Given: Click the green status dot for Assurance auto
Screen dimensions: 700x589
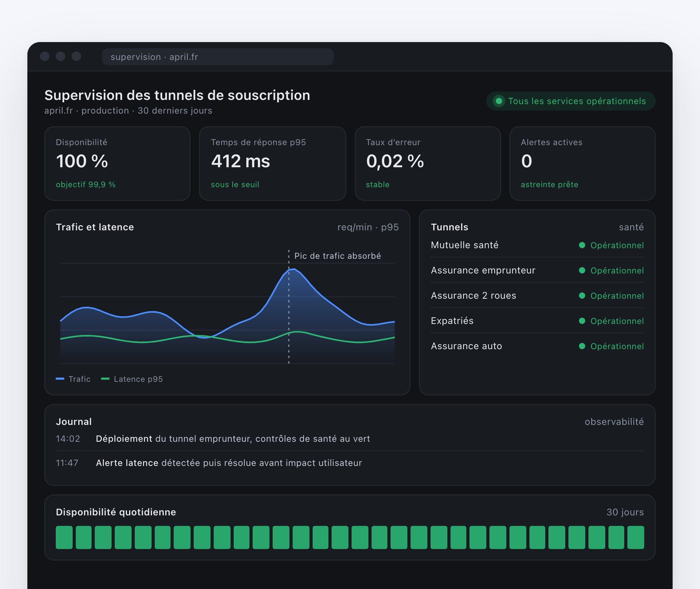Looking at the screenshot, I should point(582,346).
